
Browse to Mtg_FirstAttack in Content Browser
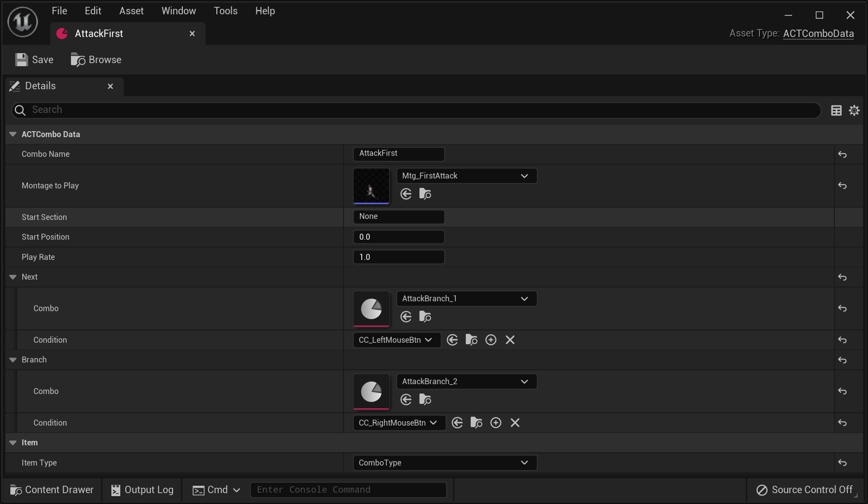tap(425, 194)
